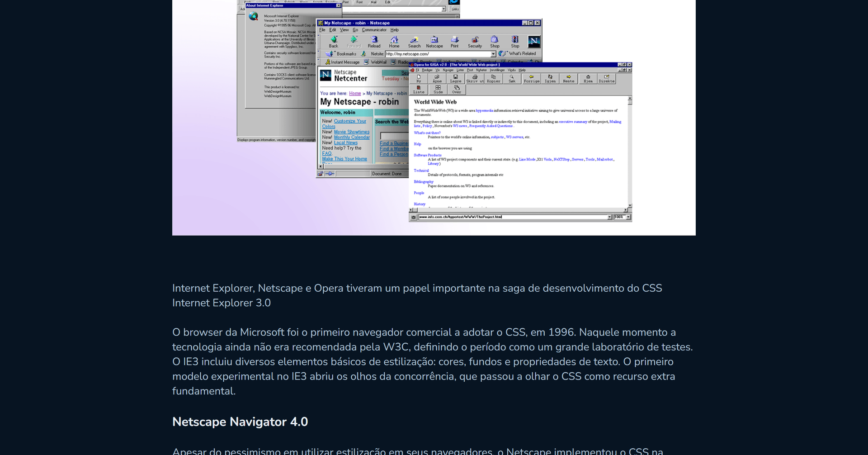The image size is (868, 455).
Task: Click the padlock icon in Netscape status bar
Action: (x=320, y=174)
